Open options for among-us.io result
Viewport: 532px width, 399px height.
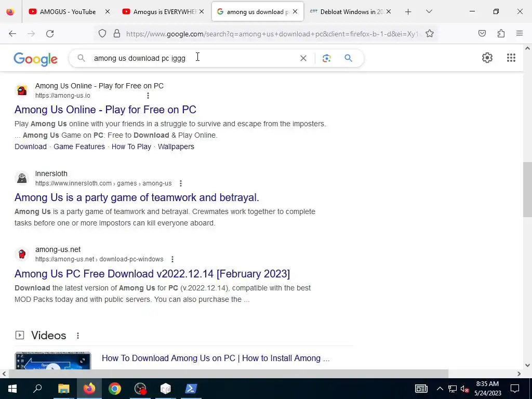pos(148,96)
